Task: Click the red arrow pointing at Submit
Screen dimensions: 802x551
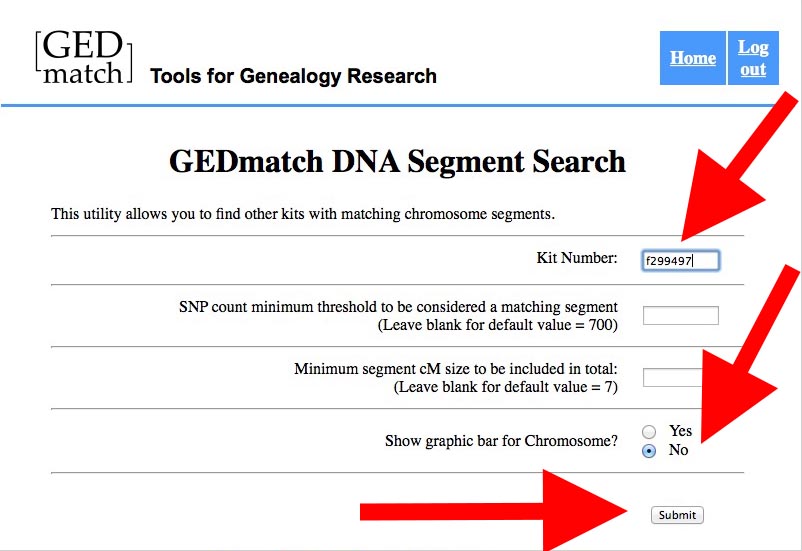Action: pos(500,512)
